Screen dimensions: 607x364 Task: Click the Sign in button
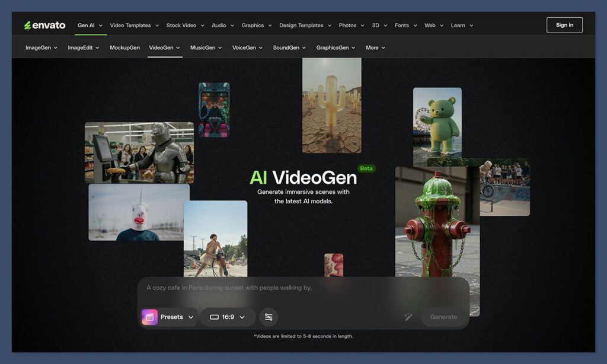pyautogui.click(x=564, y=24)
